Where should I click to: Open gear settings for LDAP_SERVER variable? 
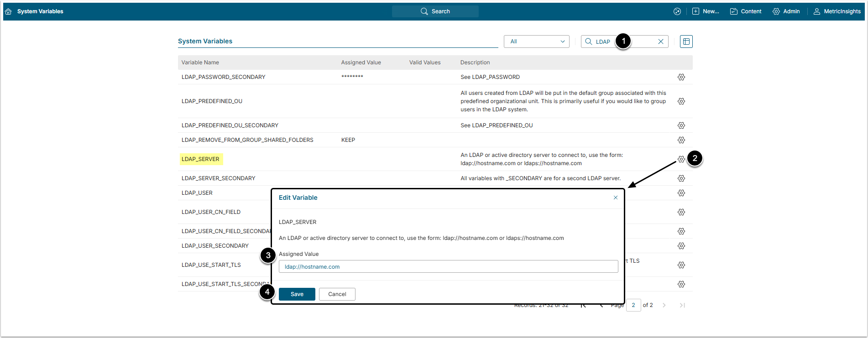pos(681,159)
